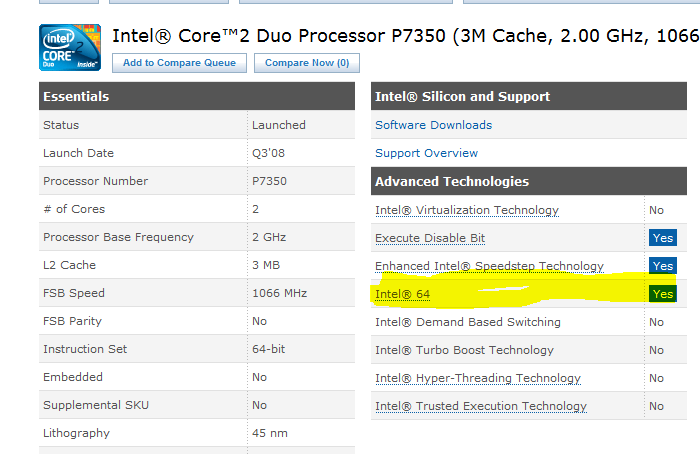
Task: Click the P7350 processor number value
Action: [x=270, y=181]
